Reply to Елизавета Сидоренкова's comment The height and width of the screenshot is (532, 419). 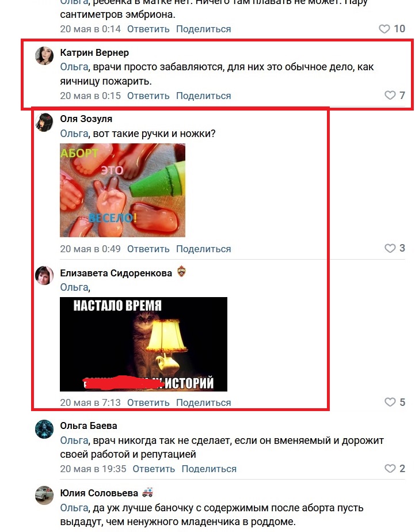coord(148,402)
